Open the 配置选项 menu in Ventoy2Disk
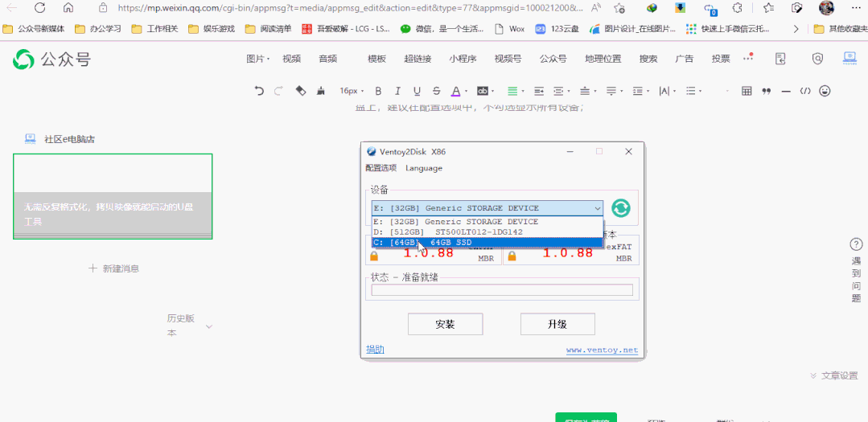 [x=381, y=168]
